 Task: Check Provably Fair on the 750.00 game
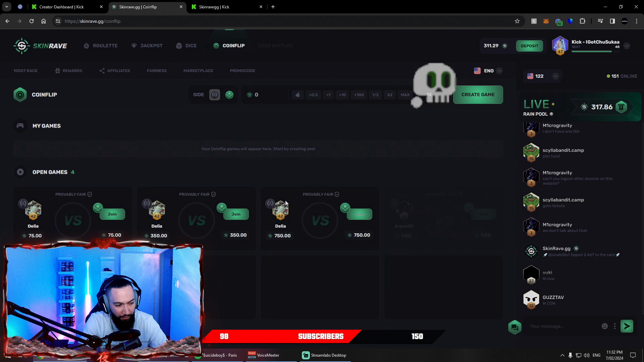tap(321, 194)
